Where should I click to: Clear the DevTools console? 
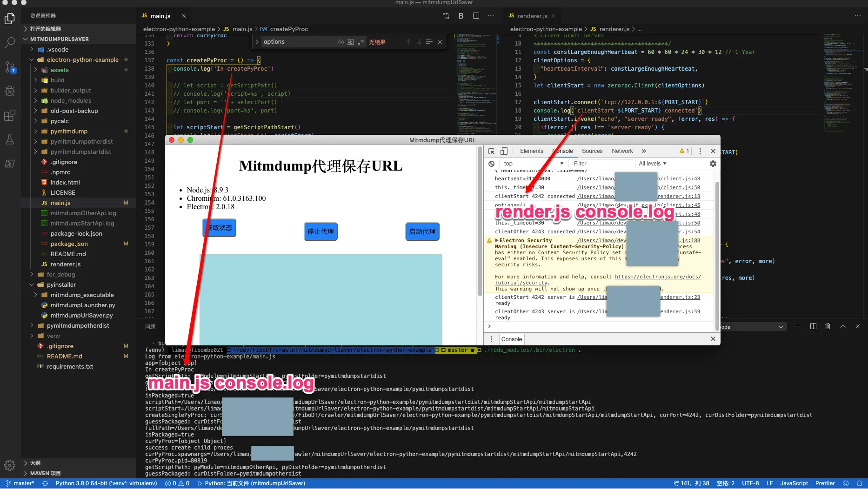pos(491,163)
